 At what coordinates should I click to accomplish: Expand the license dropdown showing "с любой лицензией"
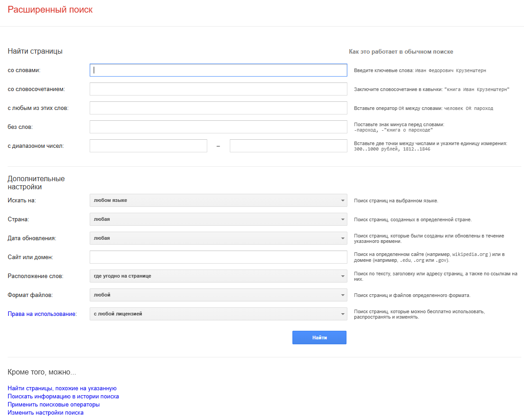[218, 314]
